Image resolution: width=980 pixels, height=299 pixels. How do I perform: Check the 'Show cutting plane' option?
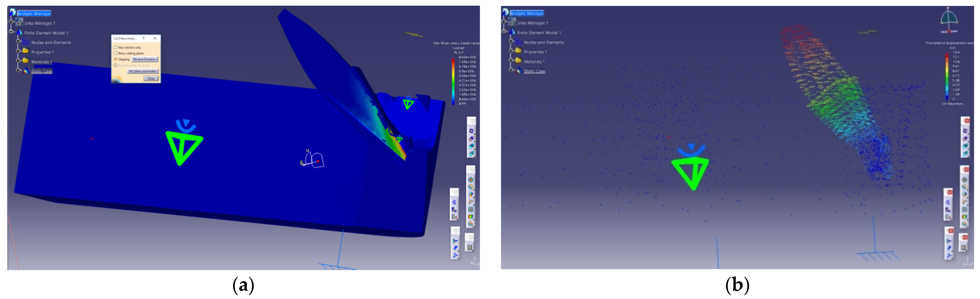tap(115, 53)
